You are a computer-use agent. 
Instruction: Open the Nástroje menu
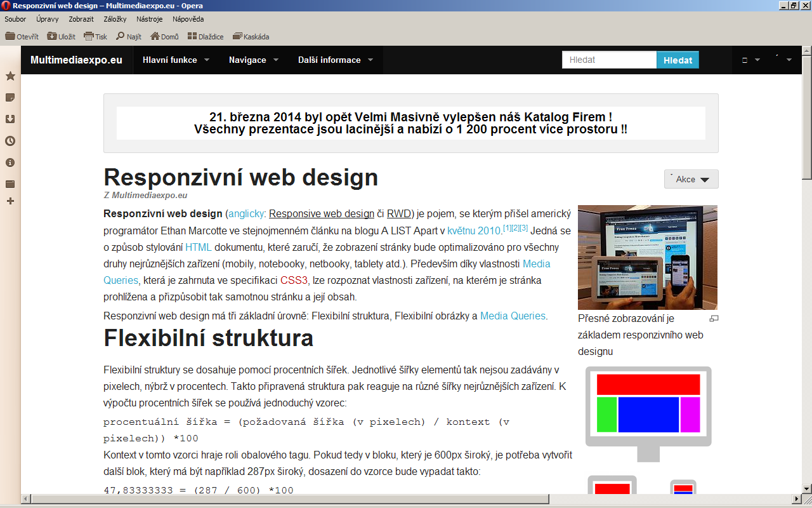click(149, 19)
